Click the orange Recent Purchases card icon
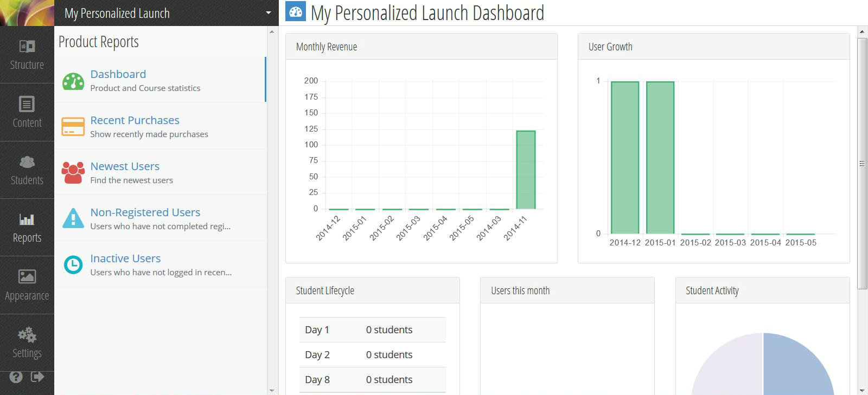Viewport: 868px width, 395px height. [73, 127]
